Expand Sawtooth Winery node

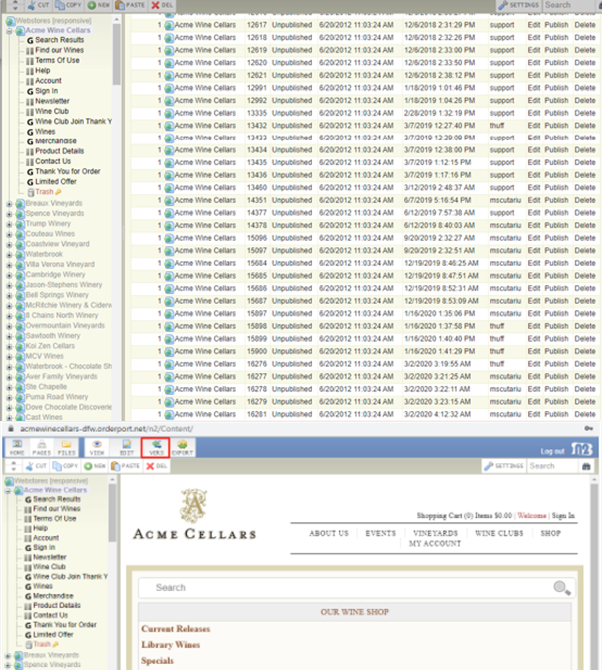9,336
